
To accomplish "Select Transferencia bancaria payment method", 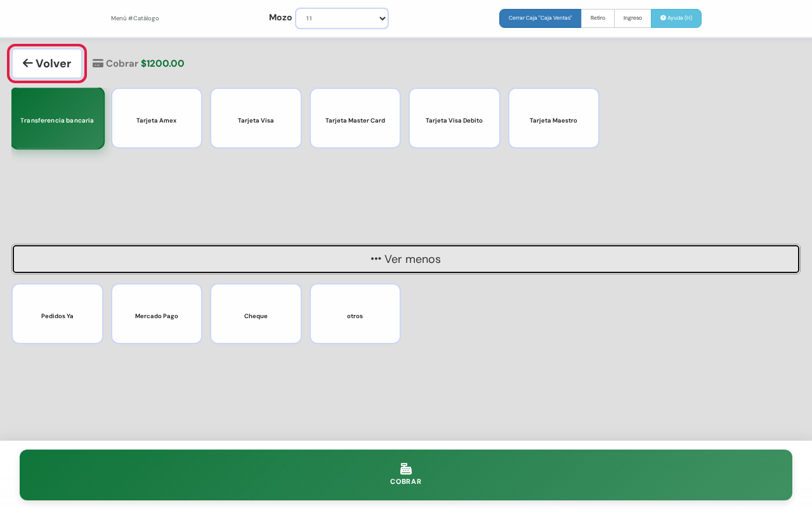I will 57,119.
